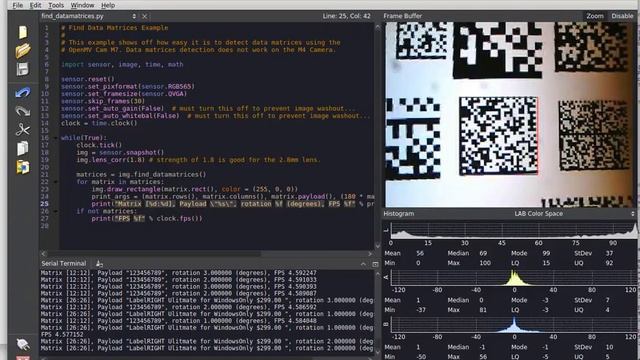This screenshot has width=640, height=360.
Task: Click the L histogram Mean value 56
Action: [x=420, y=253]
